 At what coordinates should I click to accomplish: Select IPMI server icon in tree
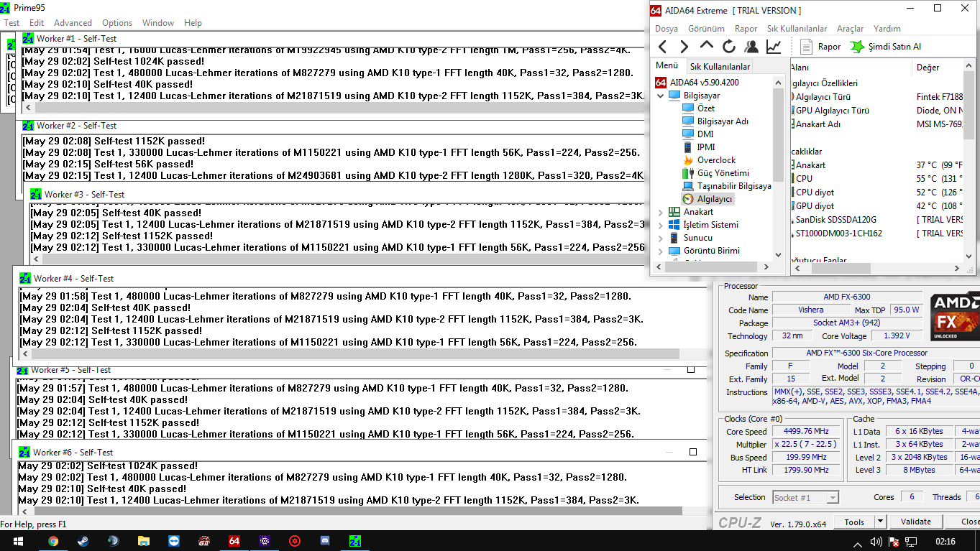pyautogui.click(x=687, y=147)
